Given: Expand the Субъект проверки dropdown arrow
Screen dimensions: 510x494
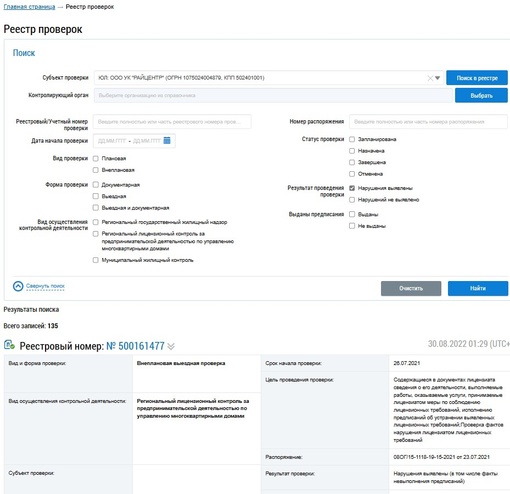Looking at the screenshot, I should coord(437,78).
